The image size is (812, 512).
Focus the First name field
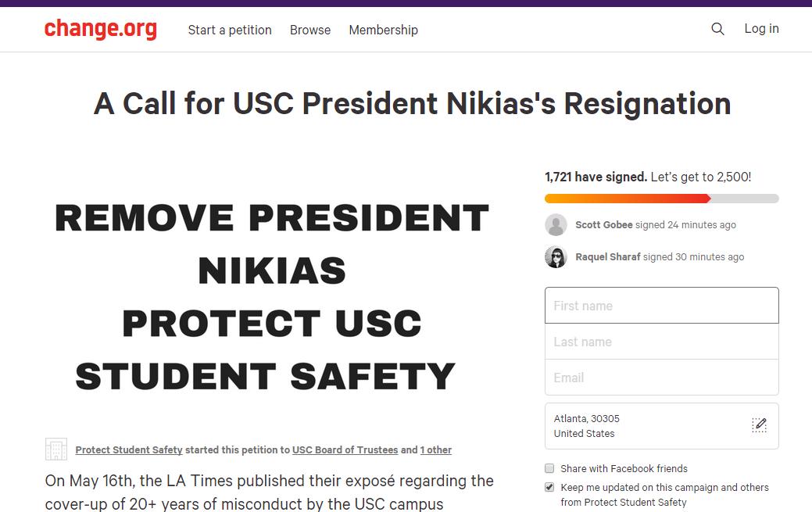[662, 305]
